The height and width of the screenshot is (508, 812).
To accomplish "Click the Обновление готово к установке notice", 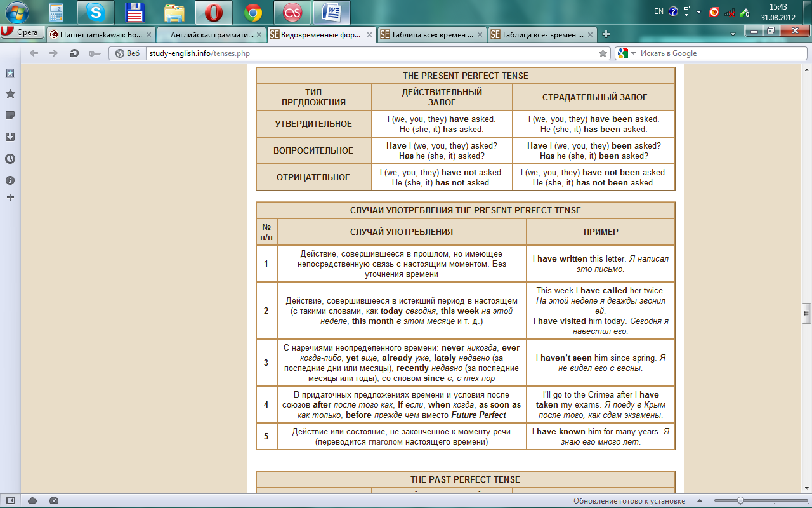I will pos(629,501).
